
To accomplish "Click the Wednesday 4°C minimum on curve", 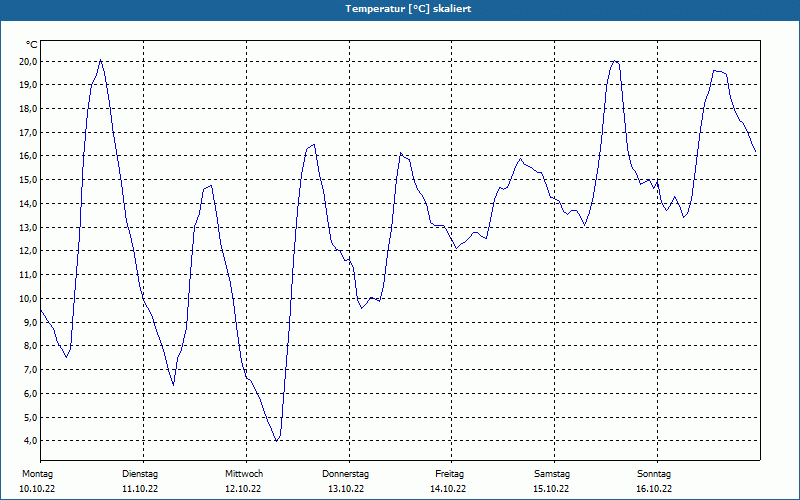I will (x=277, y=440).
